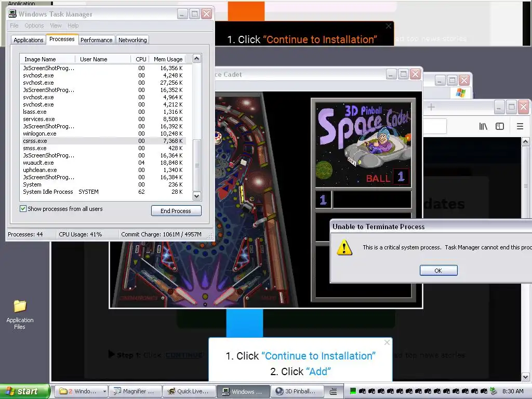
Task: Click the browser address bar field
Action: point(435,126)
